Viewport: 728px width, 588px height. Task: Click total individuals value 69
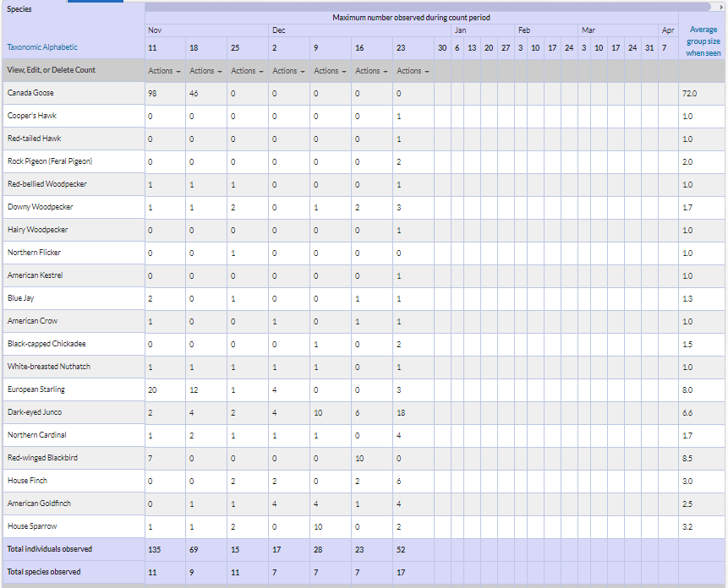194,549
